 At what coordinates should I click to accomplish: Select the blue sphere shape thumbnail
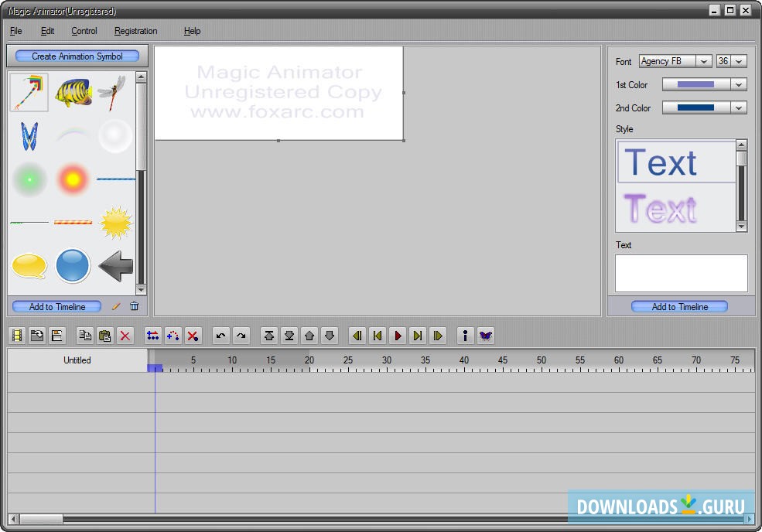coord(73,265)
